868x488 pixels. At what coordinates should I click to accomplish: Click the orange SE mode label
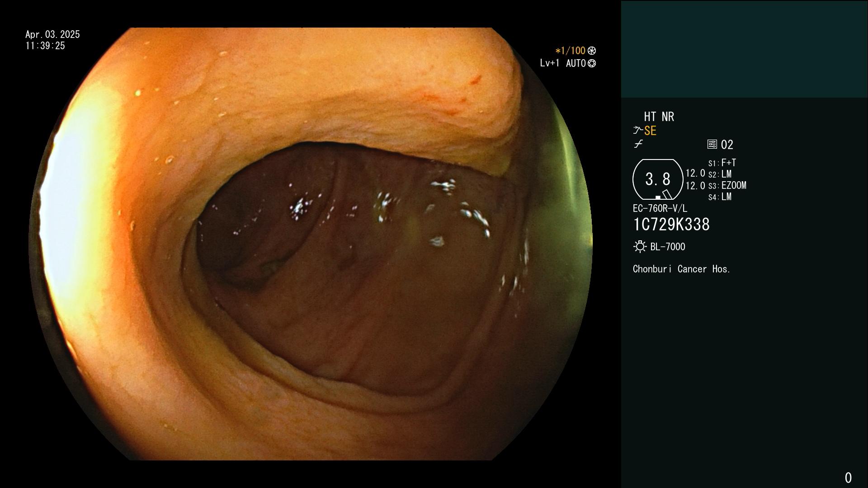(650, 131)
